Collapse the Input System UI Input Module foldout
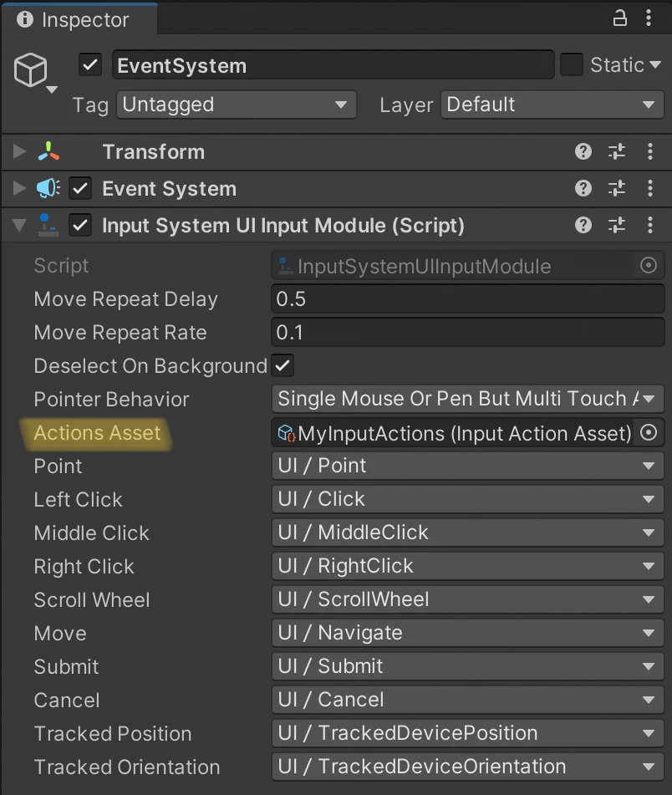Image resolution: width=672 pixels, height=795 pixels. pyautogui.click(x=19, y=226)
